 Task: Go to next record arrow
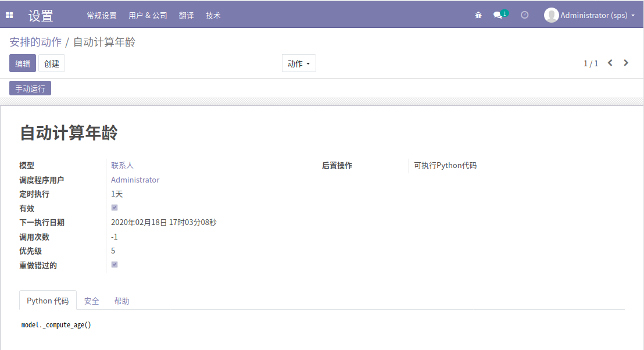tap(626, 63)
